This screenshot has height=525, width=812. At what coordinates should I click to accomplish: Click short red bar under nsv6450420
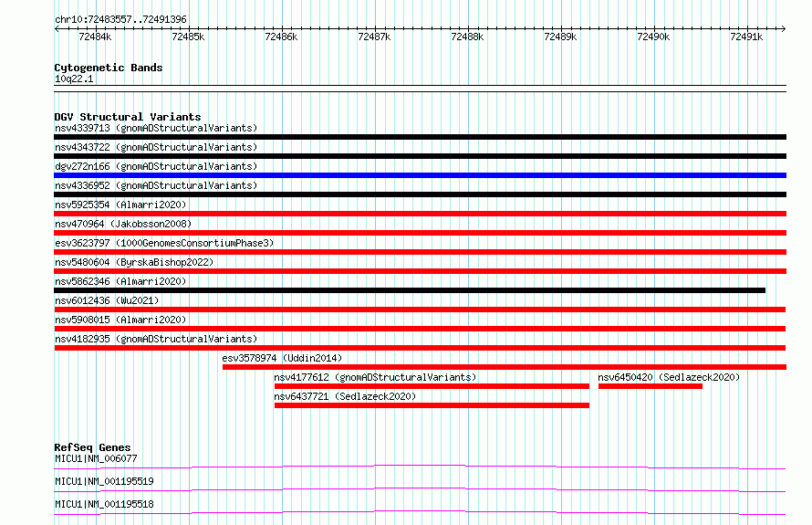(x=651, y=386)
